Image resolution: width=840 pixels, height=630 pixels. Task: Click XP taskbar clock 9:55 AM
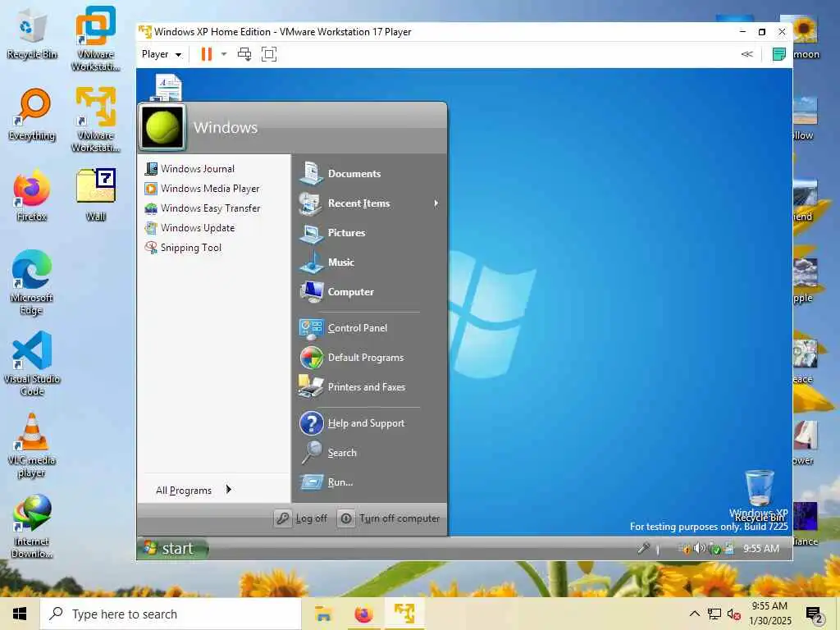760,549
